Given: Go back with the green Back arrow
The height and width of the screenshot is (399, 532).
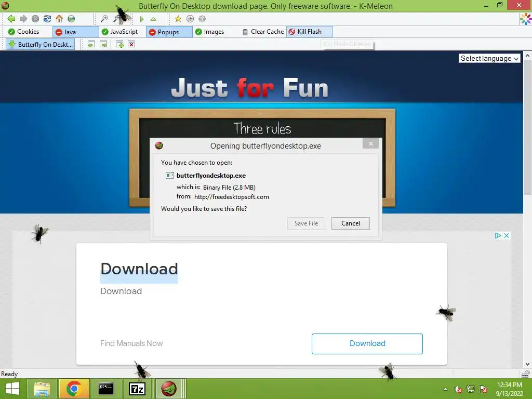Looking at the screenshot, I should [x=11, y=19].
